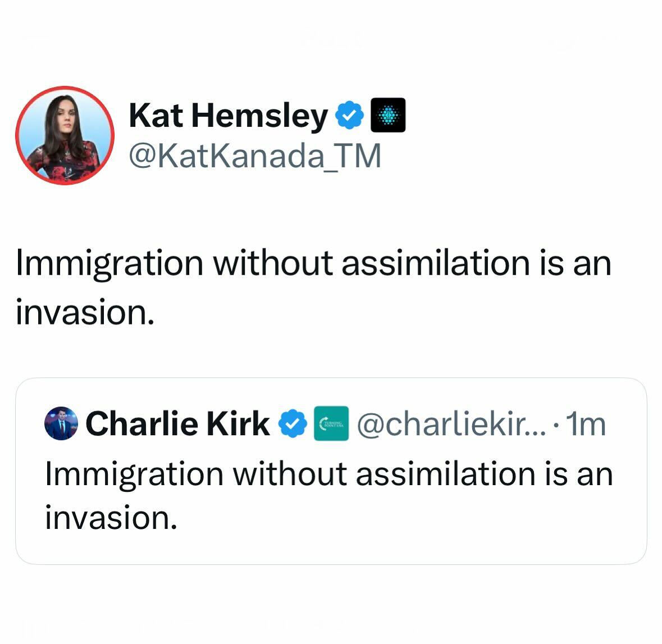The width and height of the screenshot is (662, 644).
Task: Click "Immigration" in Kat Hemsley's tweet text
Action: pyautogui.click(x=109, y=263)
